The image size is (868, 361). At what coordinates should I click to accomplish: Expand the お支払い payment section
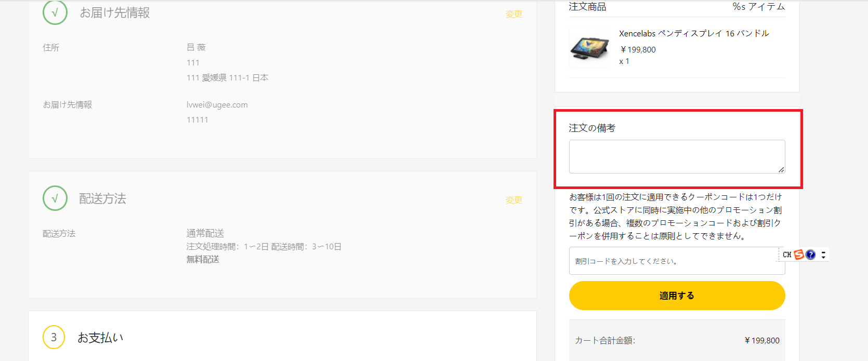[x=100, y=338]
